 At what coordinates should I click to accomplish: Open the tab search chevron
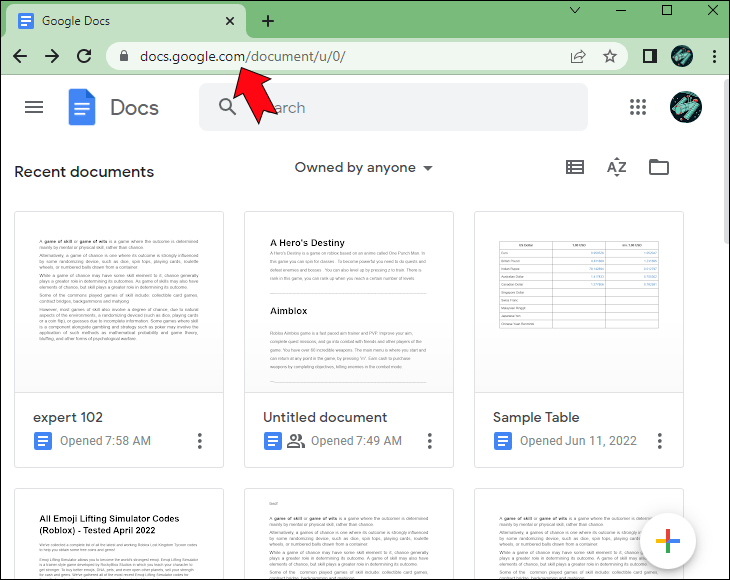tap(575, 10)
